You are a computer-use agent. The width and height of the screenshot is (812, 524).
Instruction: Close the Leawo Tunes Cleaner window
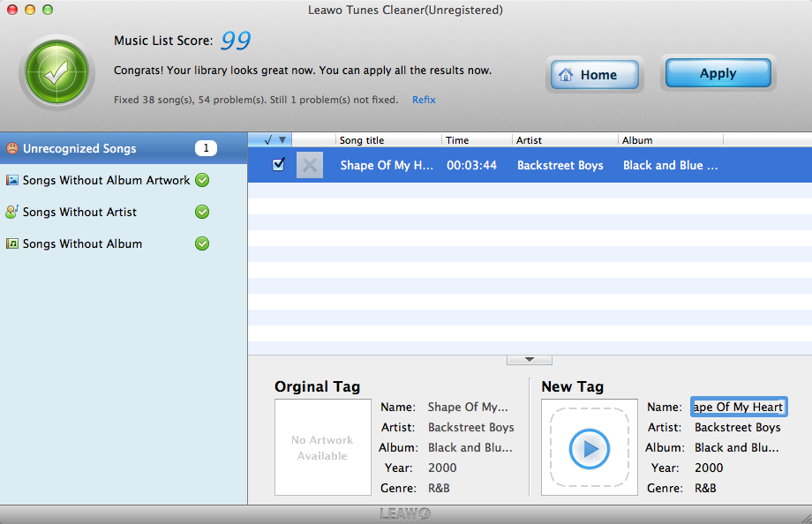pos(12,10)
